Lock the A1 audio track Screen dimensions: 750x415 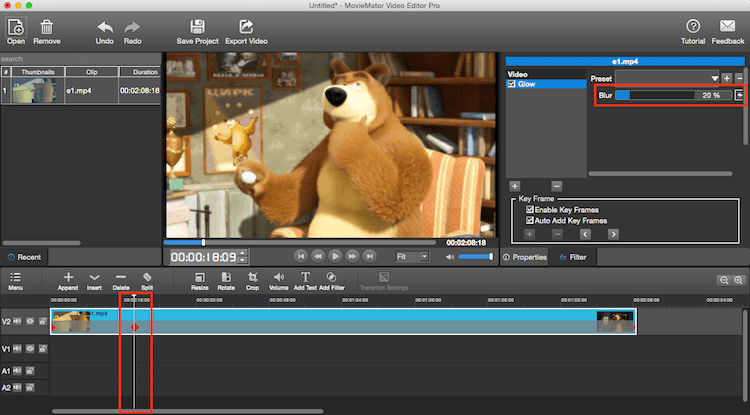point(30,371)
